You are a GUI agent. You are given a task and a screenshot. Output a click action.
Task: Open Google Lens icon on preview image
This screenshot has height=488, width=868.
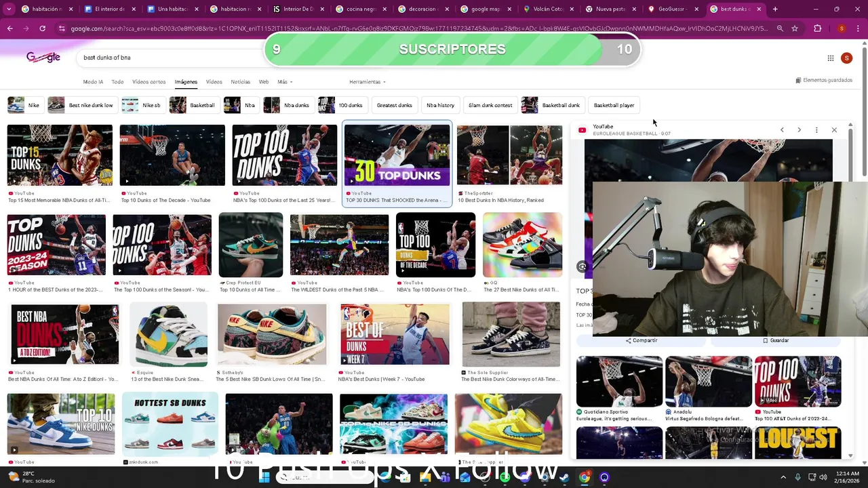[582, 267]
